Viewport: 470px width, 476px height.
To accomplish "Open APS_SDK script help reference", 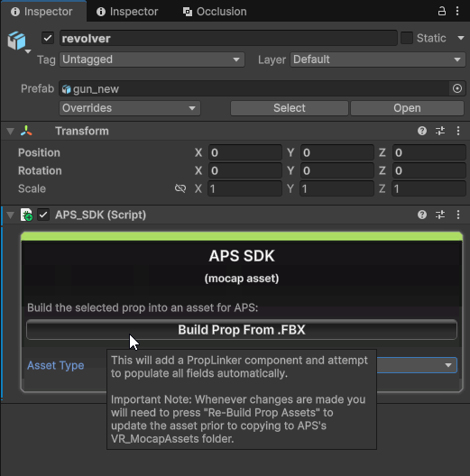I will click(422, 215).
